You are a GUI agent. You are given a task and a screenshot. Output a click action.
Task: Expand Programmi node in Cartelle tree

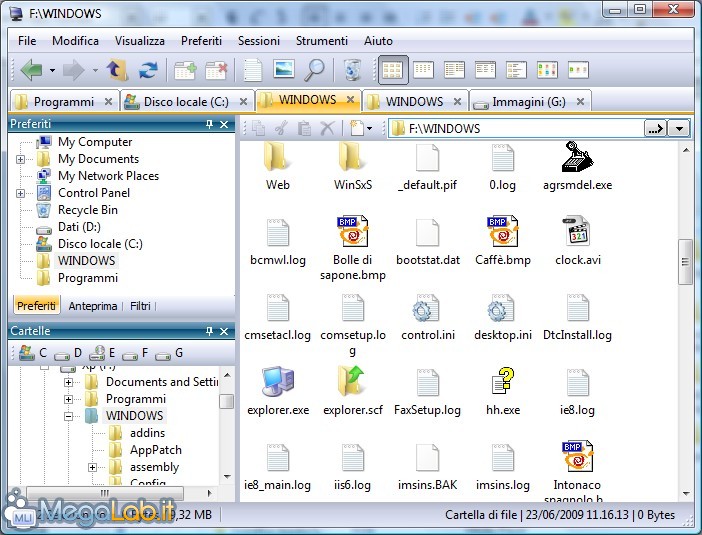tap(68, 399)
